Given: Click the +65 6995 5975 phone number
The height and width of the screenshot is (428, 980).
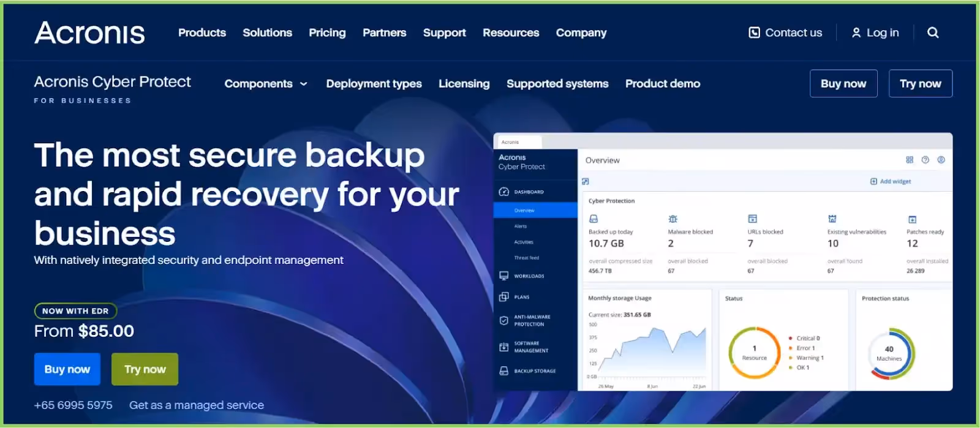Looking at the screenshot, I should pos(73,405).
